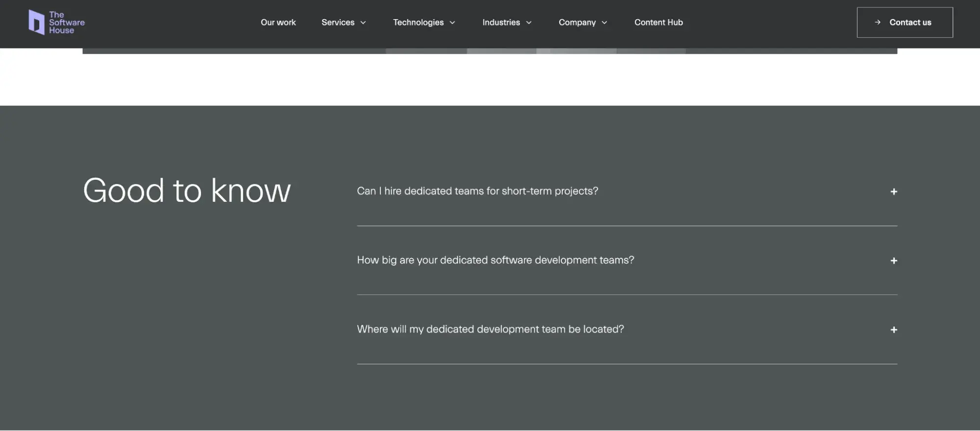Click The Software House purple logo icon
Image resolution: width=980 pixels, height=431 pixels.
pos(36,23)
